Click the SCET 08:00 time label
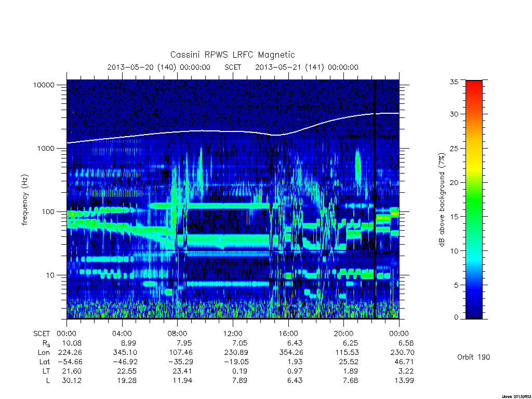Image resolution: width=532 pixels, height=399 pixels. (177, 334)
